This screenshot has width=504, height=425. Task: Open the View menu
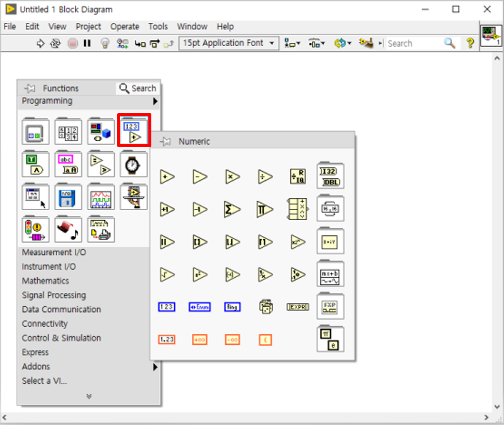pos(57,26)
